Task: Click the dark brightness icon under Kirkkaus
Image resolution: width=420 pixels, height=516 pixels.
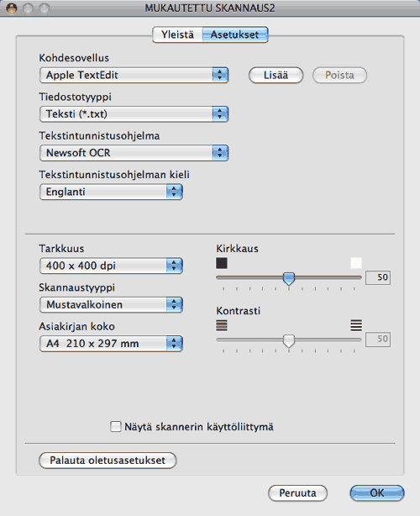Action: pos(222,263)
